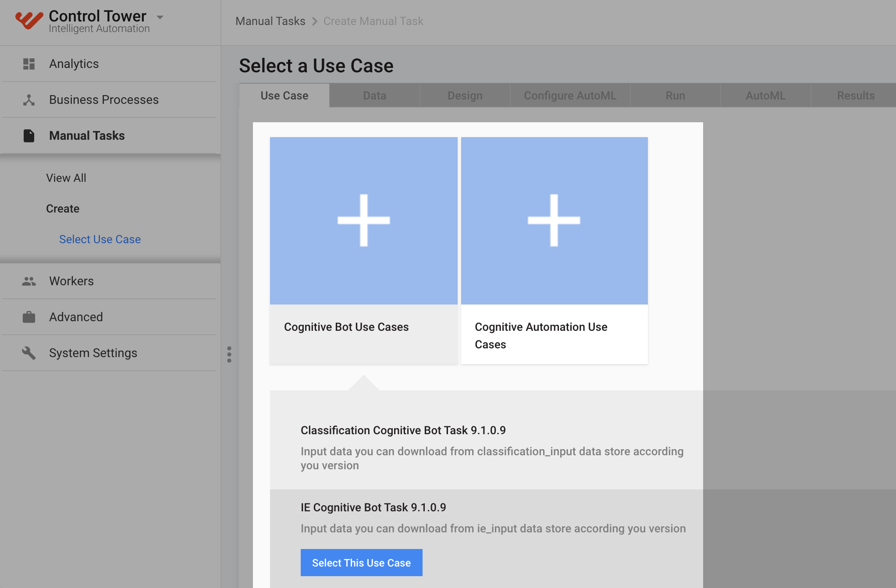896x588 pixels.
Task: Click the classification_input data store description
Action: click(x=492, y=458)
